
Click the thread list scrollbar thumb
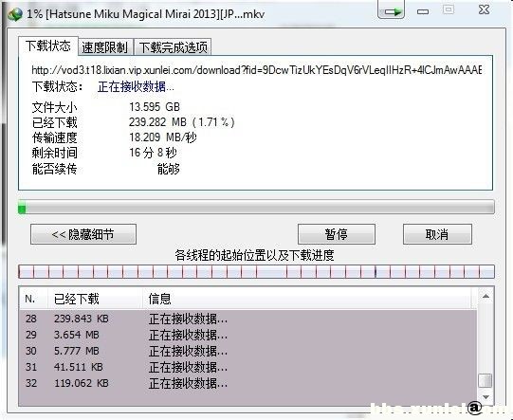coord(486,381)
